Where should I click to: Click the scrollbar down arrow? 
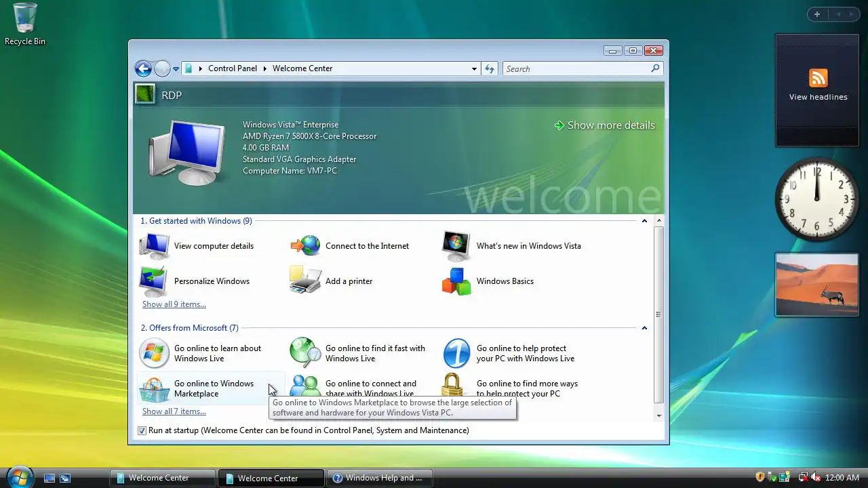[x=658, y=414]
